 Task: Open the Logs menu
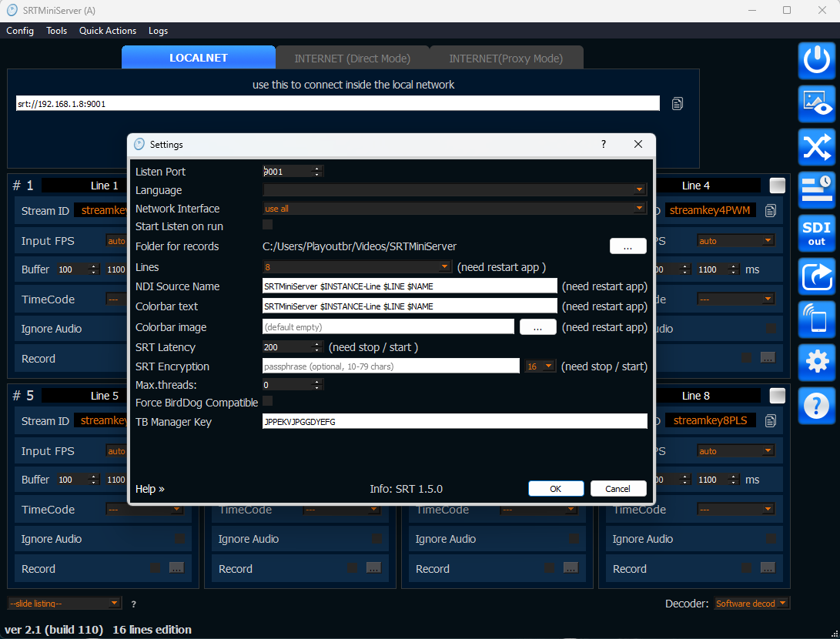[x=158, y=31]
